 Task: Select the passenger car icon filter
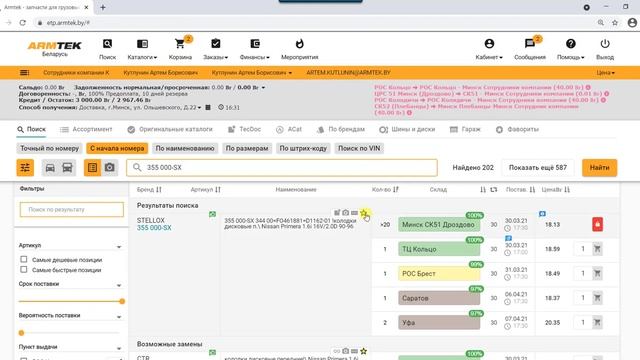click(x=50, y=168)
